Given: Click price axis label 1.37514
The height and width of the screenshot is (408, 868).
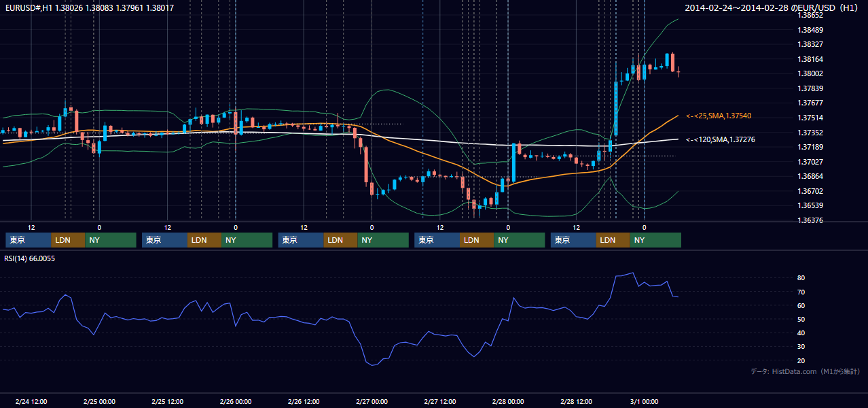Looking at the screenshot, I should coord(810,118).
